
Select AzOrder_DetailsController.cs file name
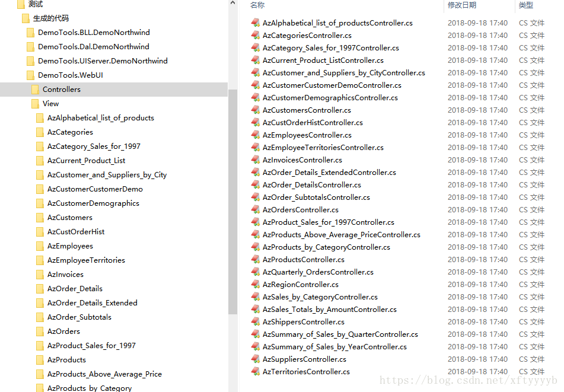[x=312, y=185]
